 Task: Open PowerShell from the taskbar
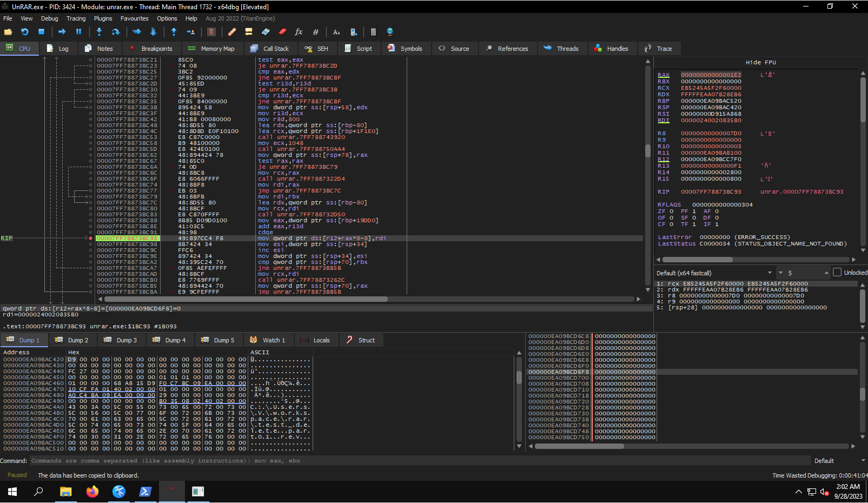pos(145,492)
